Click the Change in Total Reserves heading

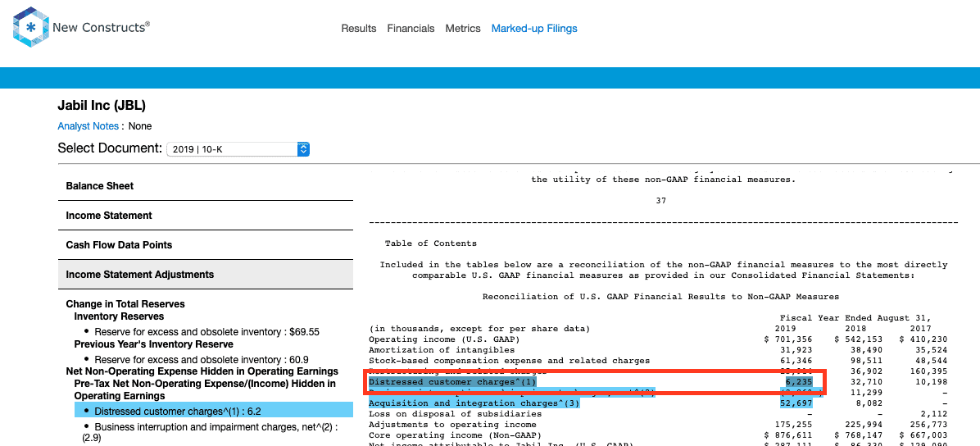tap(125, 304)
